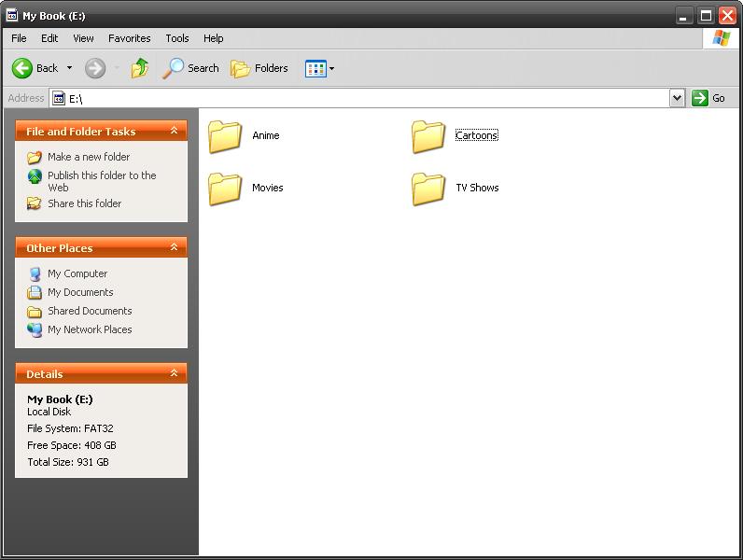
Task: Click the My Network Places icon
Action: click(35, 329)
